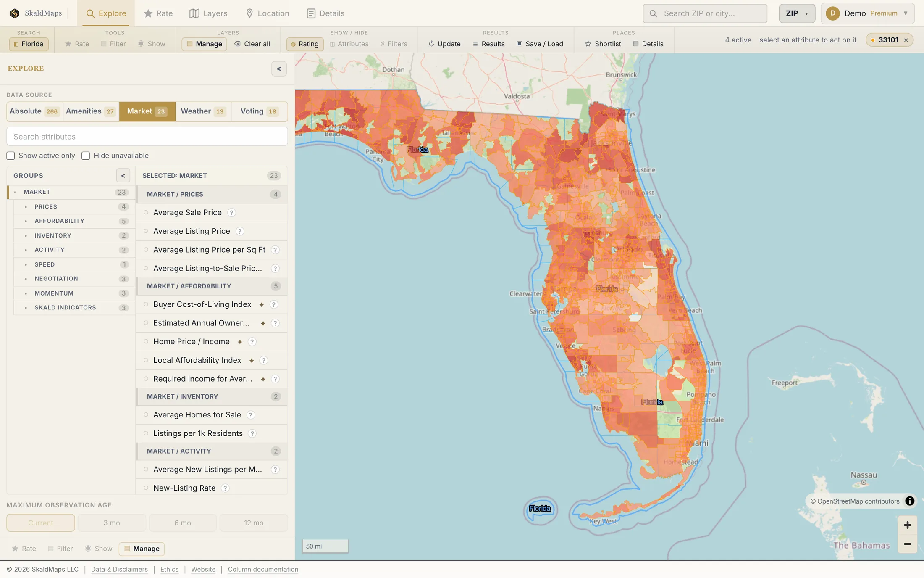924x578 pixels.
Task: Click the Florida search chip
Action: tap(29, 44)
